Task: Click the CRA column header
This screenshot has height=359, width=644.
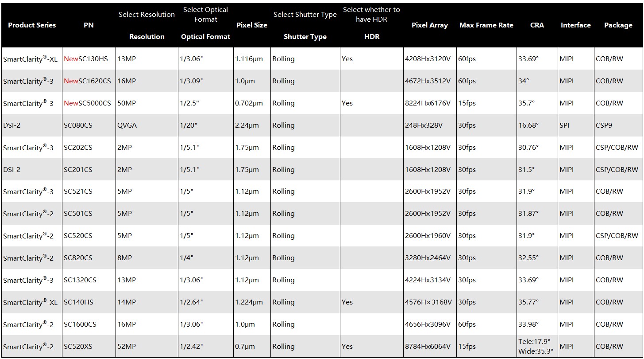Action: (537, 25)
